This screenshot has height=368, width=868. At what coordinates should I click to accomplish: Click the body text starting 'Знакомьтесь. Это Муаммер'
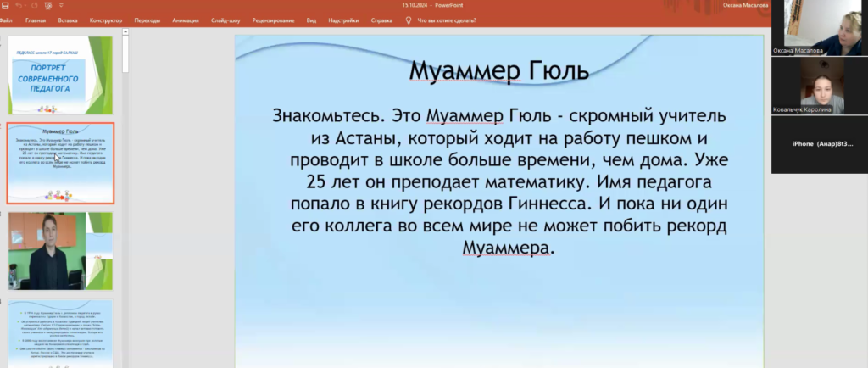coord(498,182)
